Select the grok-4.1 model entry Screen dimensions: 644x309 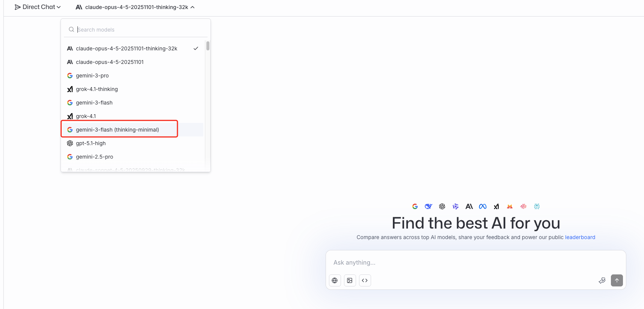(x=133, y=116)
